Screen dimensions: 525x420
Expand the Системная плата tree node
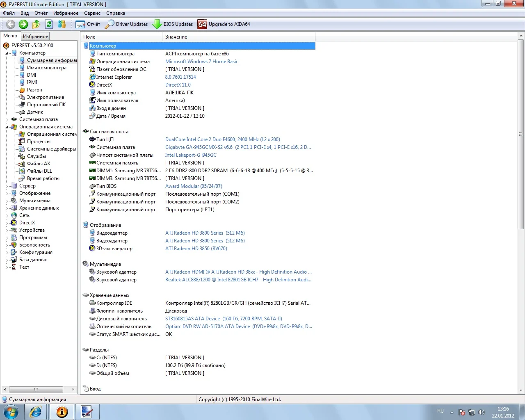7,120
